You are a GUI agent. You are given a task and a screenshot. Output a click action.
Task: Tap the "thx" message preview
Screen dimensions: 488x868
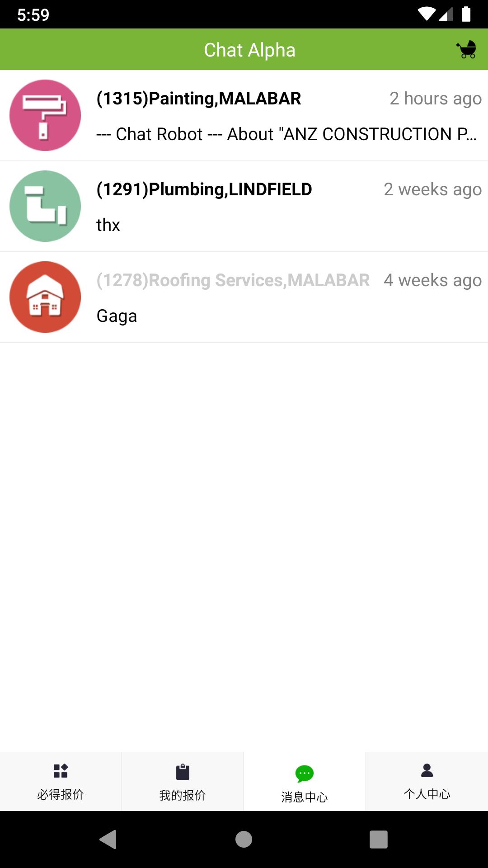click(108, 225)
